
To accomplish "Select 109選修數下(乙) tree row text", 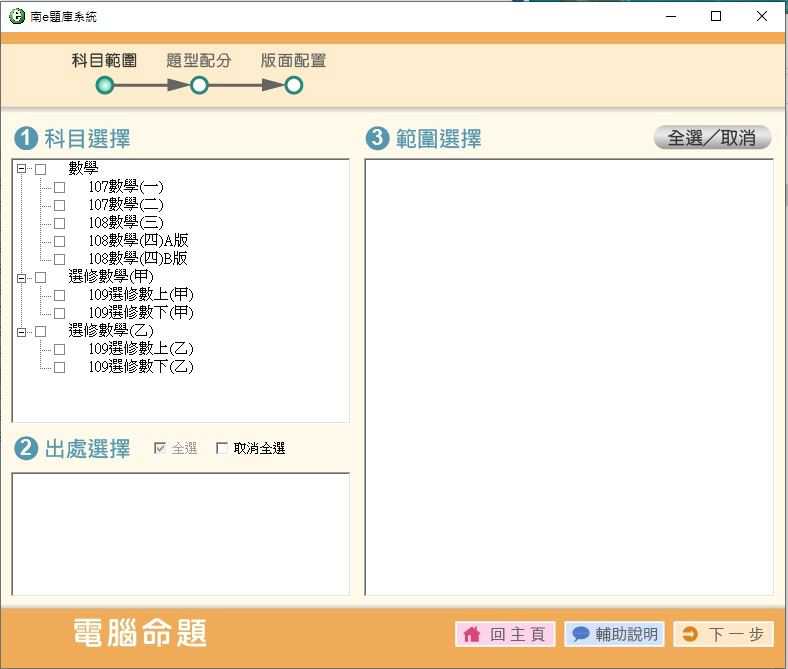I will tap(141, 366).
